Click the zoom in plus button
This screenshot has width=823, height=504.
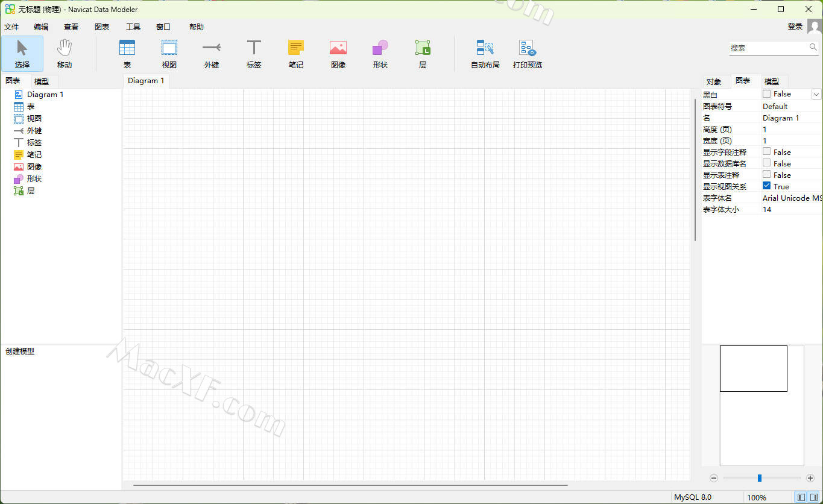[810, 478]
